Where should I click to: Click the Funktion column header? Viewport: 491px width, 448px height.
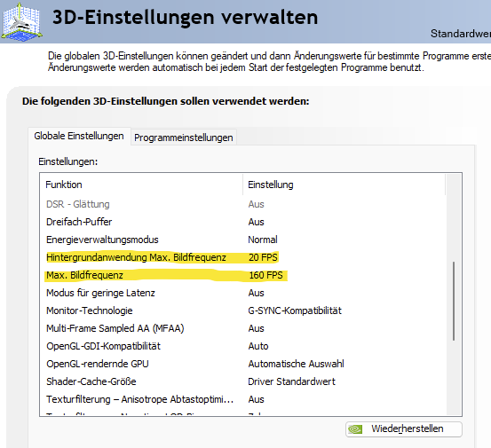(141, 185)
